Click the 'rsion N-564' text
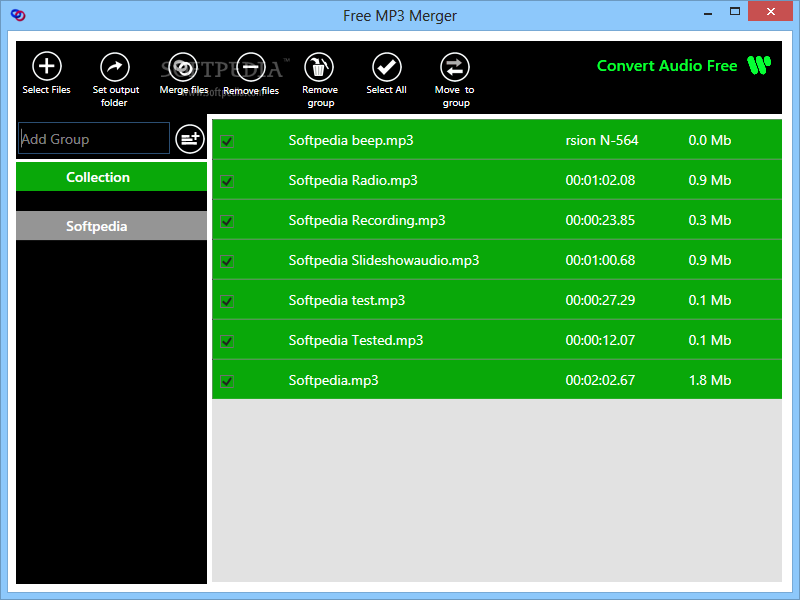This screenshot has width=800, height=600. (602, 140)
